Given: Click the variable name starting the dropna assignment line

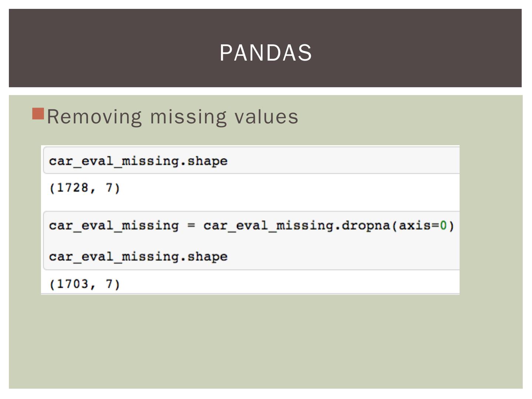Looking at the screenshot, I should pos(114,225).
